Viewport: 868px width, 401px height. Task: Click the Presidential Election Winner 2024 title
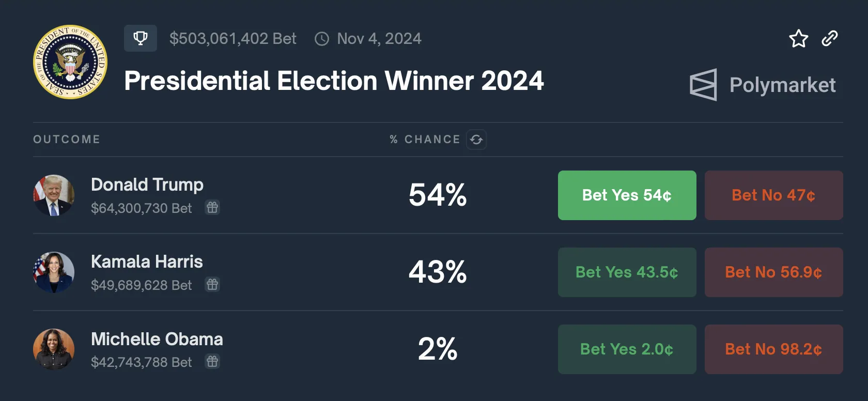[334, 81]
